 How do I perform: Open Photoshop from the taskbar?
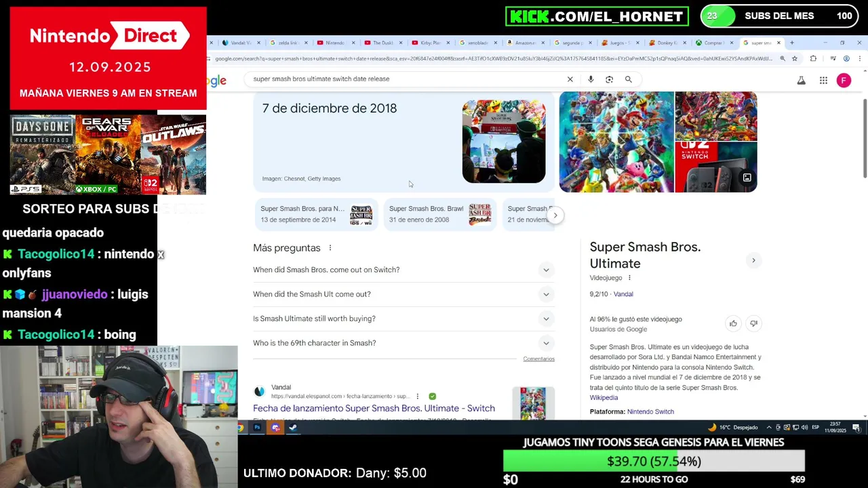(258, 428)
